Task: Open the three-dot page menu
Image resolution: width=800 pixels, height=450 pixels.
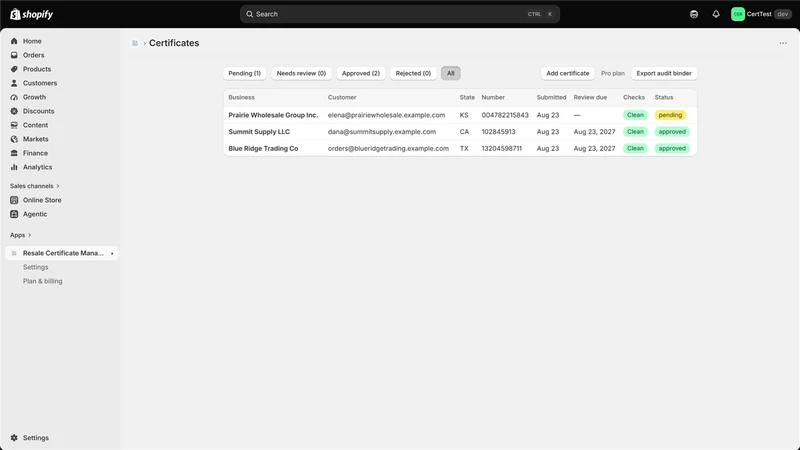Action: 783,43
